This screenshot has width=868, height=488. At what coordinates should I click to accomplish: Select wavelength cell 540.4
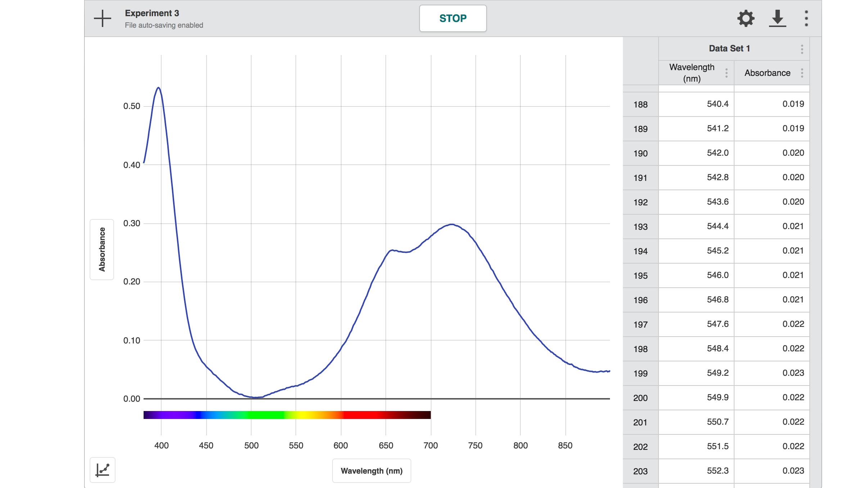coord(696,104)
